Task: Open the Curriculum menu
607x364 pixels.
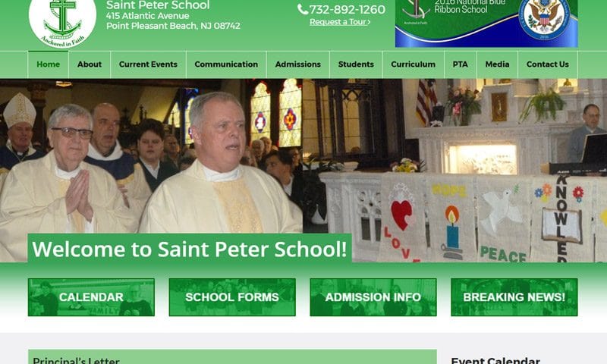Action: (x=414, y=64)
